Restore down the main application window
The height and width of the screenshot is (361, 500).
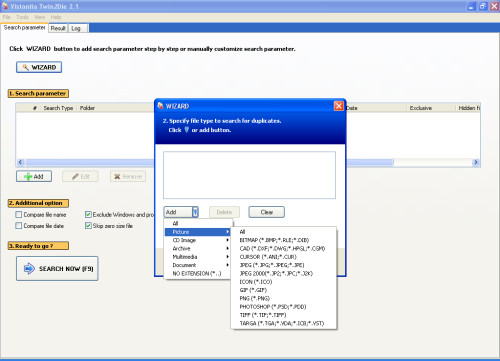pos(483,6)
